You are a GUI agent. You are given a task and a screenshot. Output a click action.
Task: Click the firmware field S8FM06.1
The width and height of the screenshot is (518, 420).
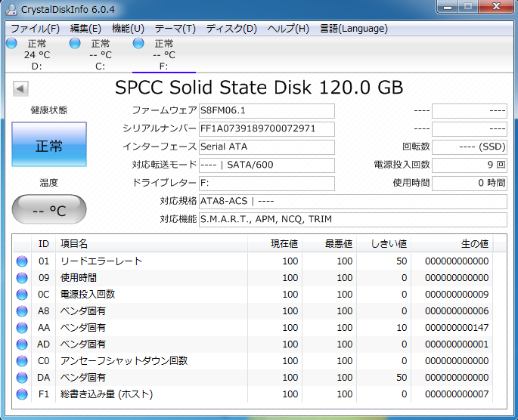click(266, 111)
